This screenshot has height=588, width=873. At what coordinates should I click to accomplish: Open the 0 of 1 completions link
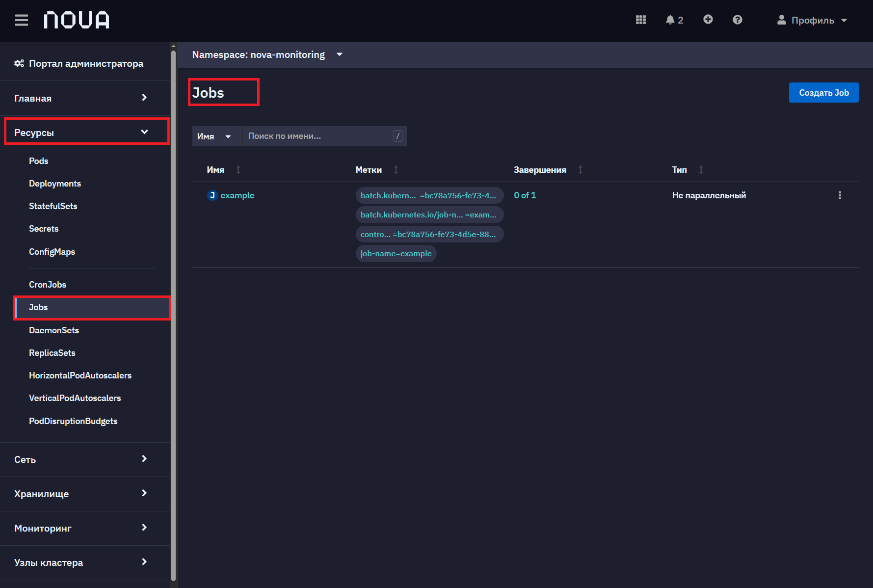coord(525,195)
